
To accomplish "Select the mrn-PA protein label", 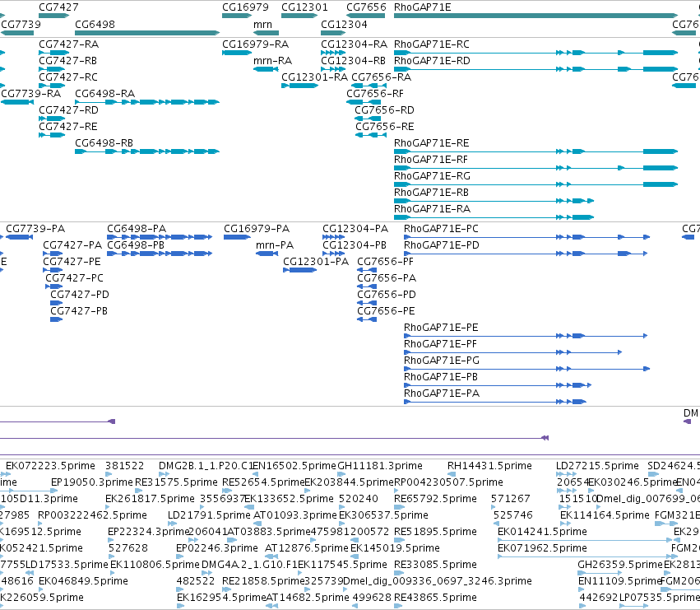I will (x=275, y=245).
